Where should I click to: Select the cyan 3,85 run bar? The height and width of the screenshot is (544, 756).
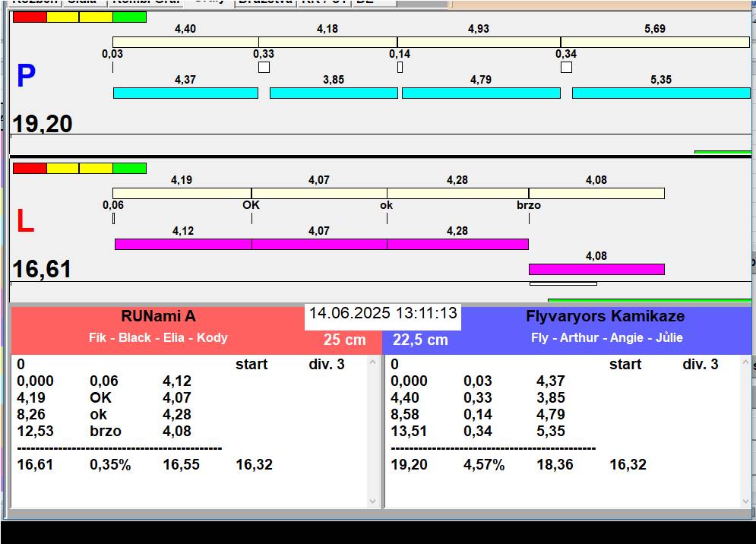(x=333, y=93)
